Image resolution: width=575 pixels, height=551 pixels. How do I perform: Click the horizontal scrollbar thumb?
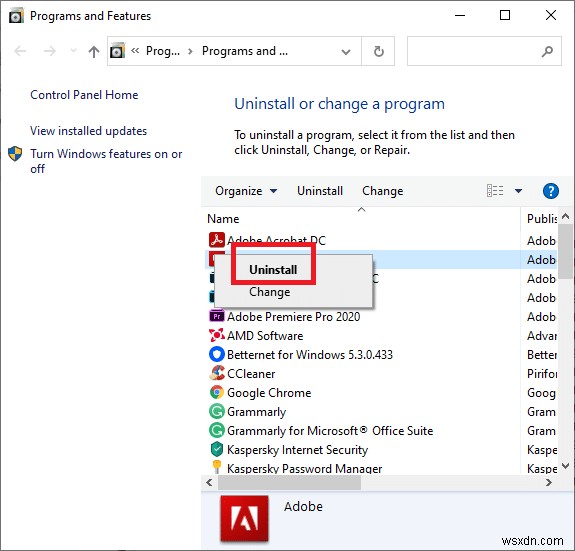[x=289, y=482]
